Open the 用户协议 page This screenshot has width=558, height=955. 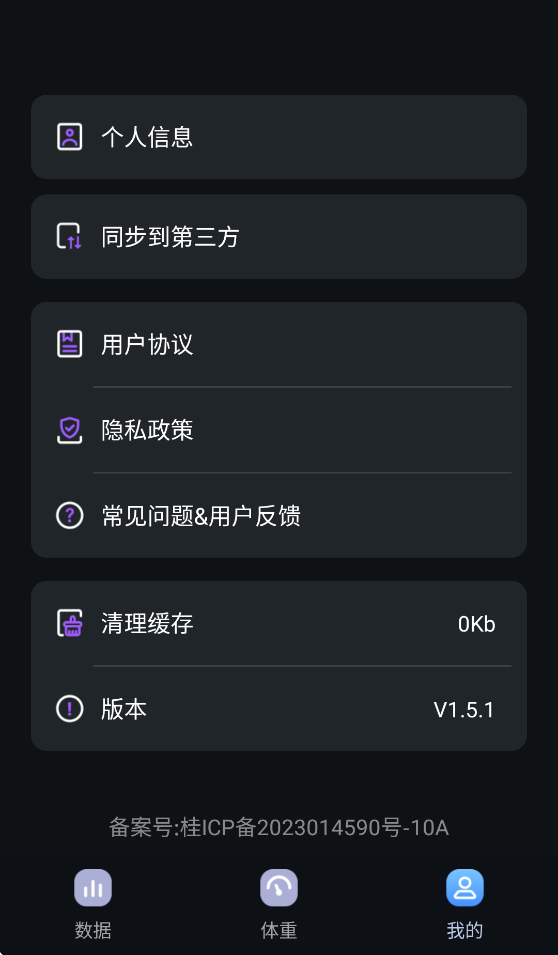pos(279,344)
